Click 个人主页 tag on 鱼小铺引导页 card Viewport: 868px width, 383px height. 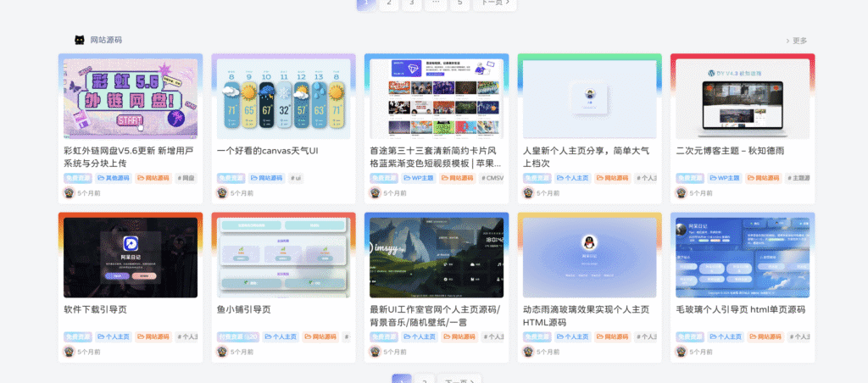coord(281,336)
